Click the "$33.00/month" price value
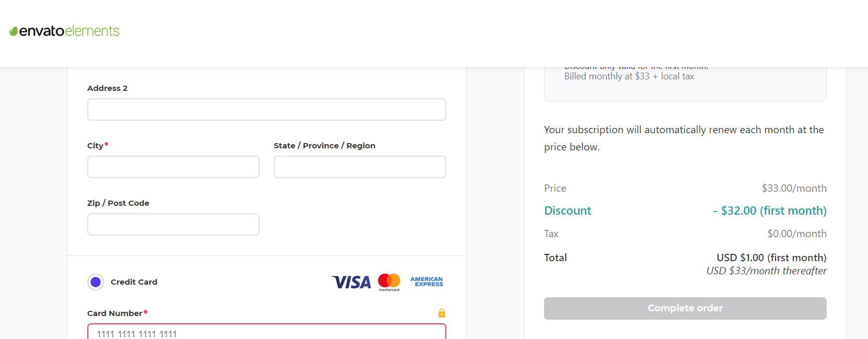Image resolution: width=868 pixels, height=339 pixels. click(x=794, y=188)
